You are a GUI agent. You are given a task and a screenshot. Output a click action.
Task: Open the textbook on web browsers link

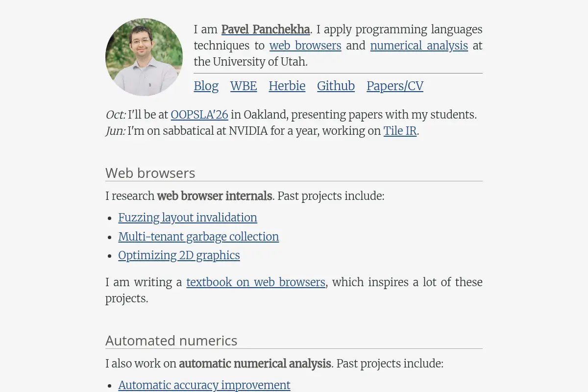pos(256,282)
